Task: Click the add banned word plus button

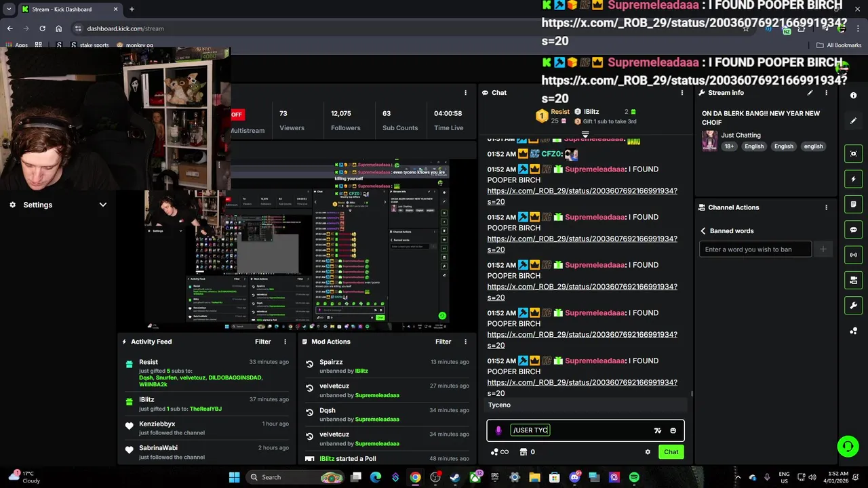Action: click(823, 249)
